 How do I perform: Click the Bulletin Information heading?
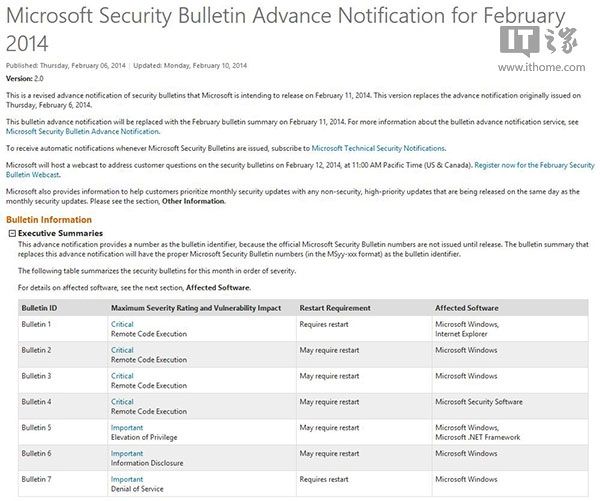click(48, 218)
